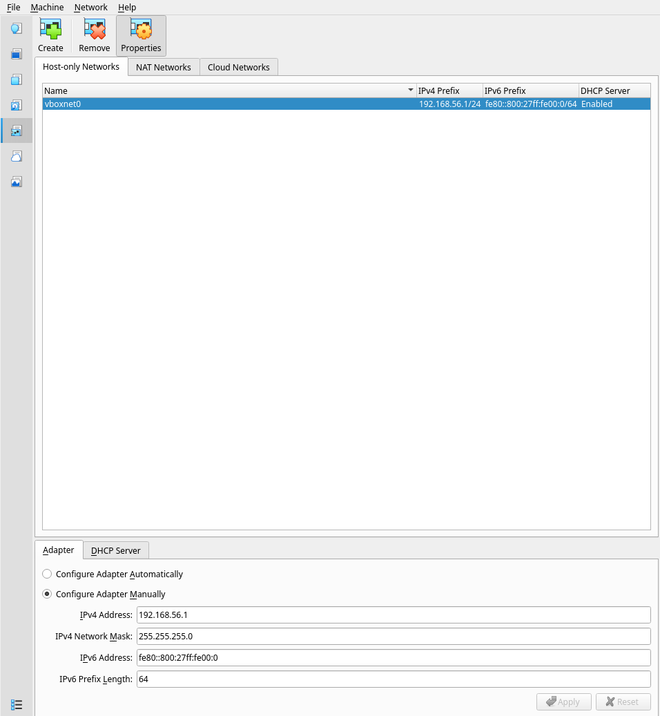Open the File menu

[13, 7]
